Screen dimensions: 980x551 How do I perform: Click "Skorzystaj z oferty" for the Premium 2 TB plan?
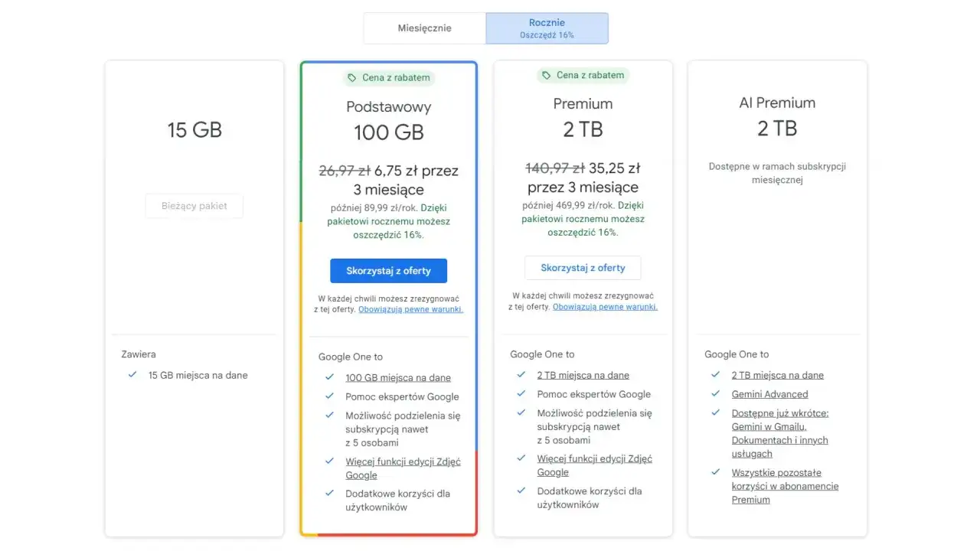583,268
